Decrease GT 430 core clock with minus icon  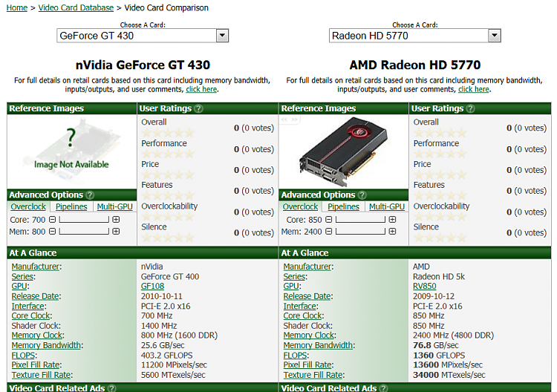pos(52,220)
